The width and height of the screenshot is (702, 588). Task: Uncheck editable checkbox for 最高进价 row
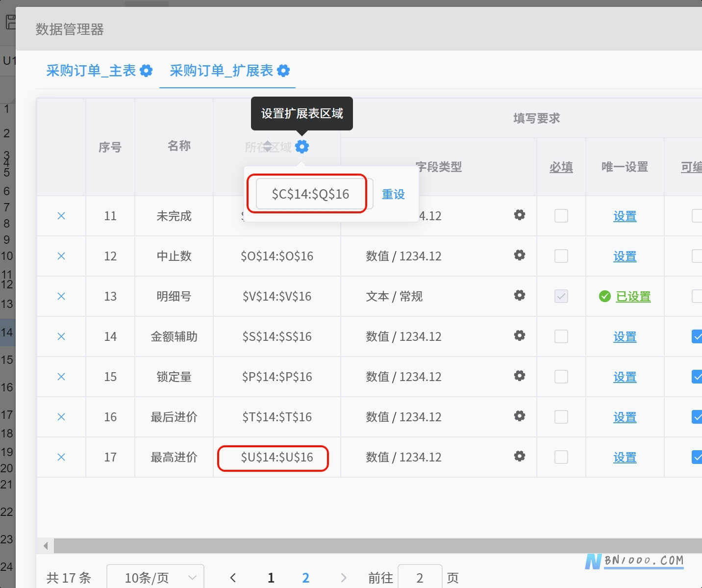(697, 457)
